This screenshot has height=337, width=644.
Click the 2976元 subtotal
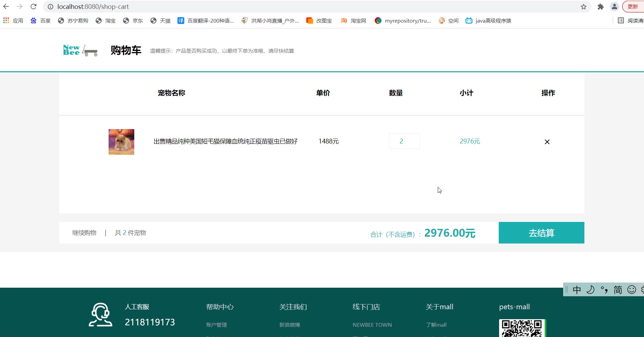(x=470, y=141)
